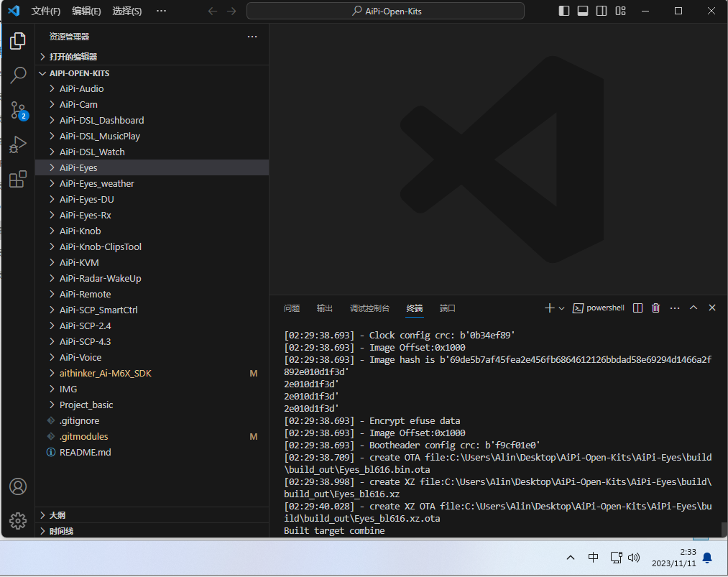Select the powershell terminal entry
Image resolution: width=728 pixels, height=577 pixels.
coord(599,308)
